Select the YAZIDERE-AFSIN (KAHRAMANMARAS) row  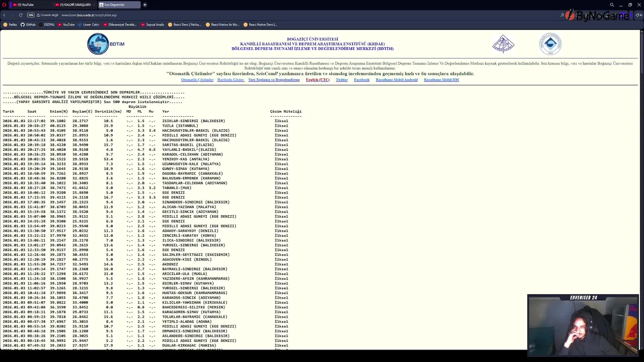point(145,279)
